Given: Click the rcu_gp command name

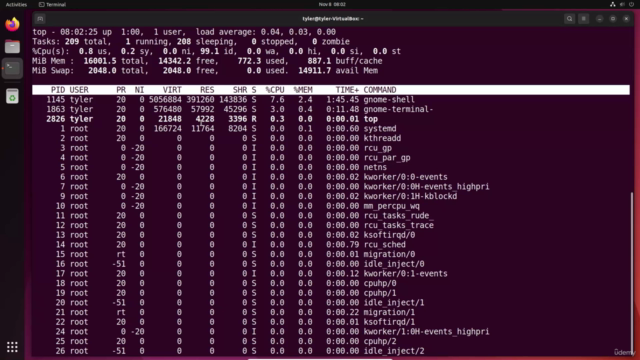Looking at the screenshot, I should point(378,148).
